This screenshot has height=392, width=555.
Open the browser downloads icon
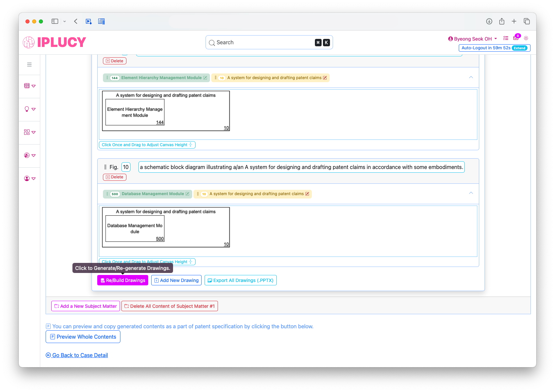pyautogui.click(x=489, y=21)
